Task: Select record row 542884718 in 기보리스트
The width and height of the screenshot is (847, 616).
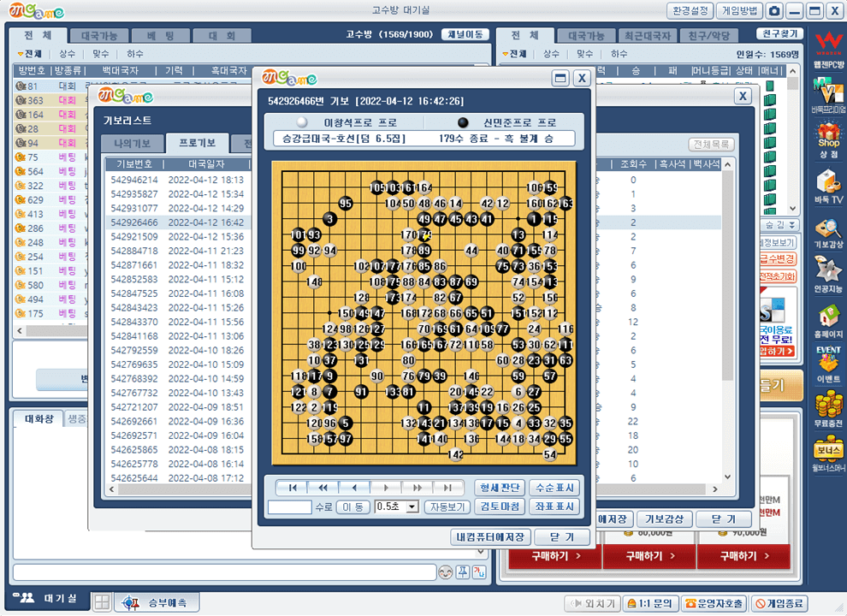Action: click(178, 251)
